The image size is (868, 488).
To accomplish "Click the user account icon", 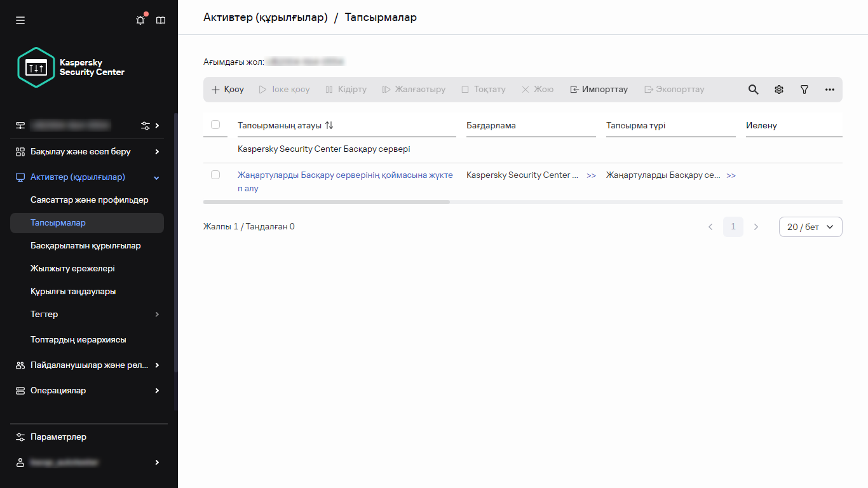I will (20, 463).
